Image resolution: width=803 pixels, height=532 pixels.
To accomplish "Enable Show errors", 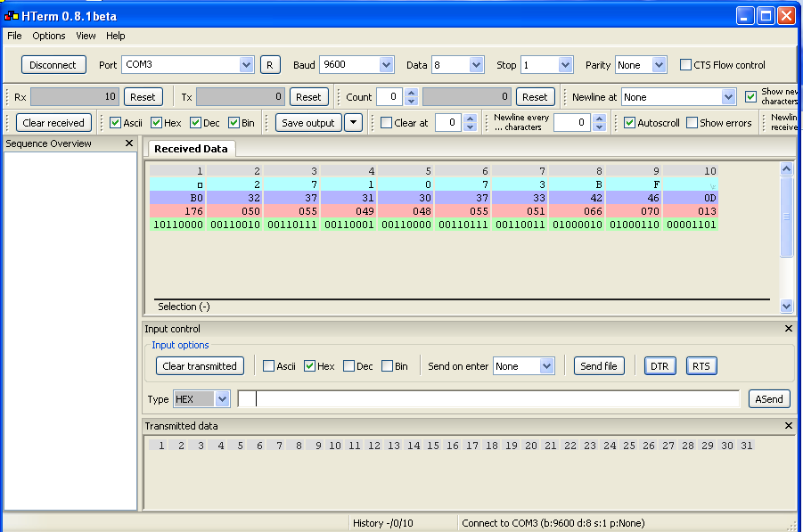I will point(692,123).
